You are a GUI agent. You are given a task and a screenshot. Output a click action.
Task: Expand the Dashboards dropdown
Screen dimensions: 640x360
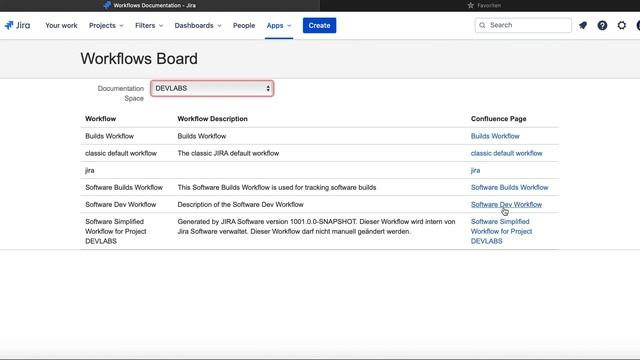pyautogui.click(x=198, y=25)
